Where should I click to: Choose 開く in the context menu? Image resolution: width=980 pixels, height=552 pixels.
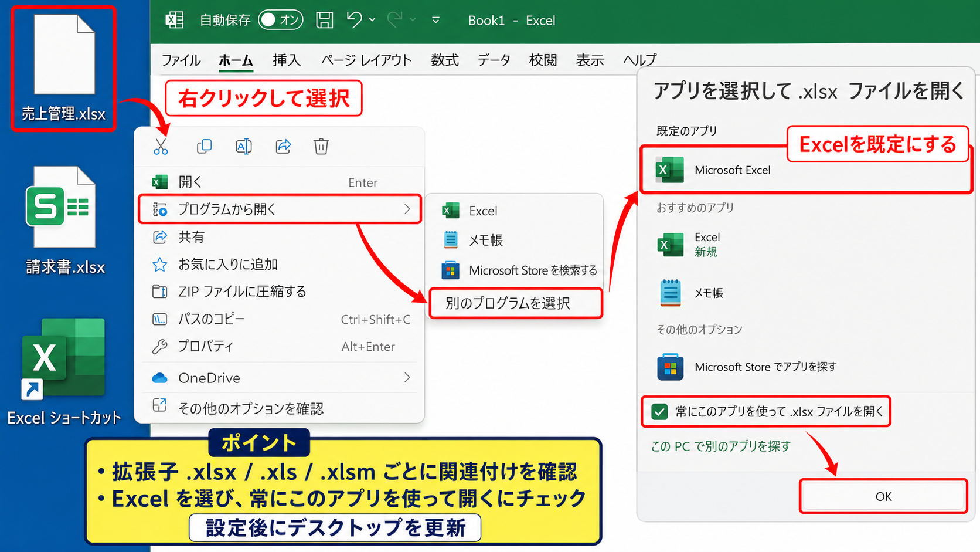click(x=280, y=182)
